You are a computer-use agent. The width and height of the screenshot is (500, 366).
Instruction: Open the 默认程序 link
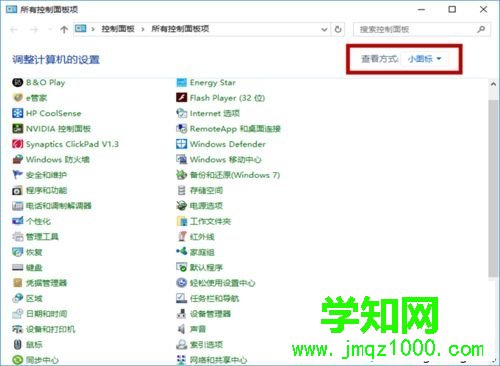click(206, 267)
